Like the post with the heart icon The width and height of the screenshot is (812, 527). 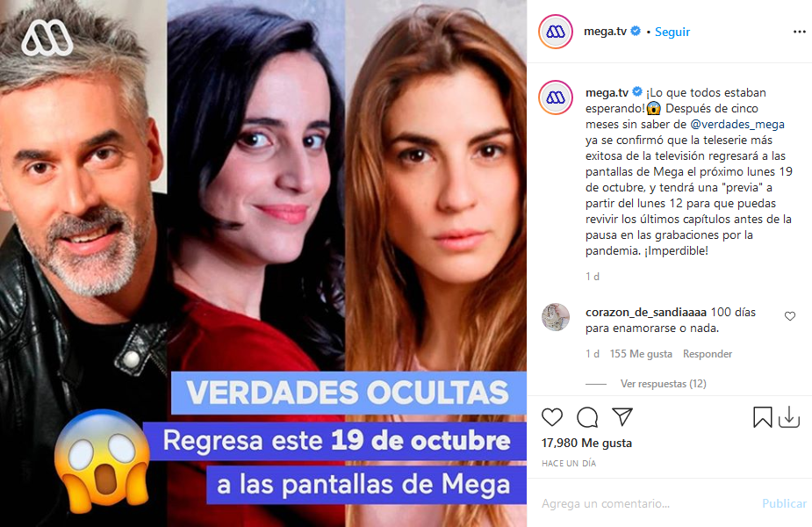pos(551,417)
